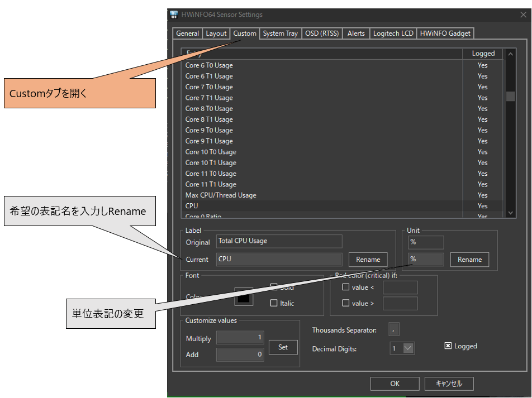Click the Logged column header
The width and height of the screenshot is (532, 398).
click(x=483, y=54)
